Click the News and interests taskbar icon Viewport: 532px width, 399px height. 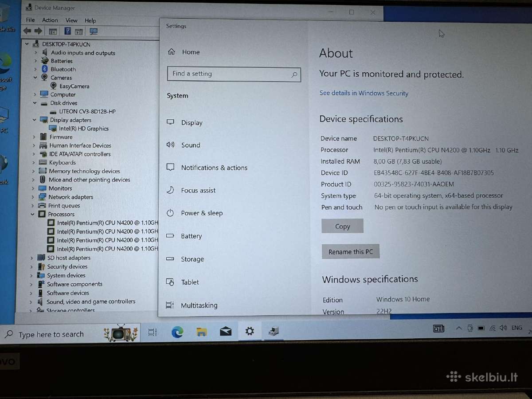click(438, 329)
